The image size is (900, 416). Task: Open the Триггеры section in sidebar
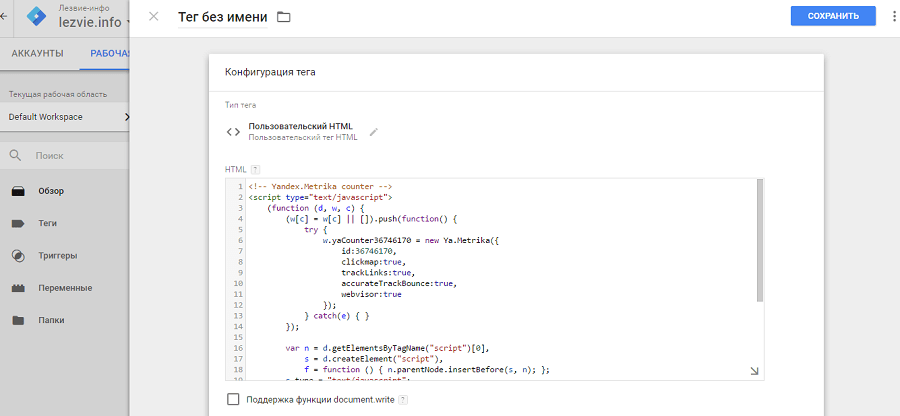point(57,256)
